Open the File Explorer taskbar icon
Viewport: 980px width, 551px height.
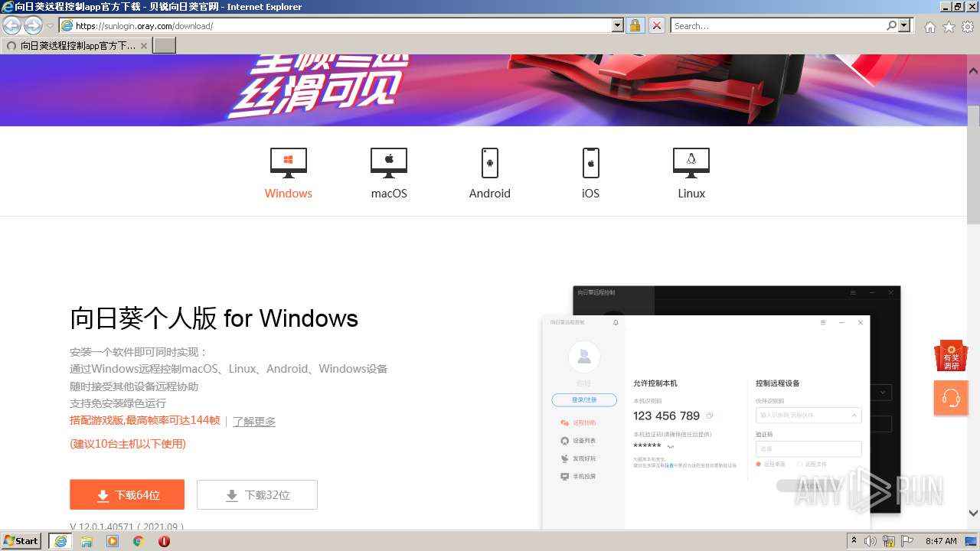(x=87, y=541)
